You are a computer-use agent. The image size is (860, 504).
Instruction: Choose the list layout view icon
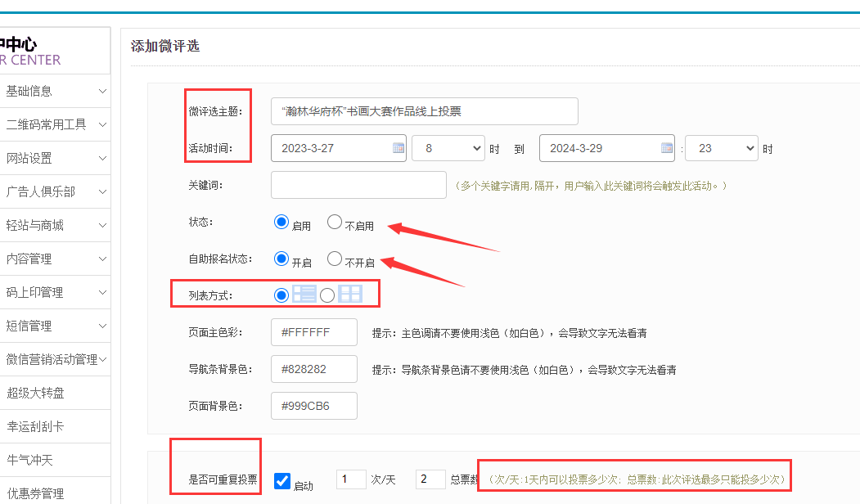pyautogui.click(x=304, y=294)
